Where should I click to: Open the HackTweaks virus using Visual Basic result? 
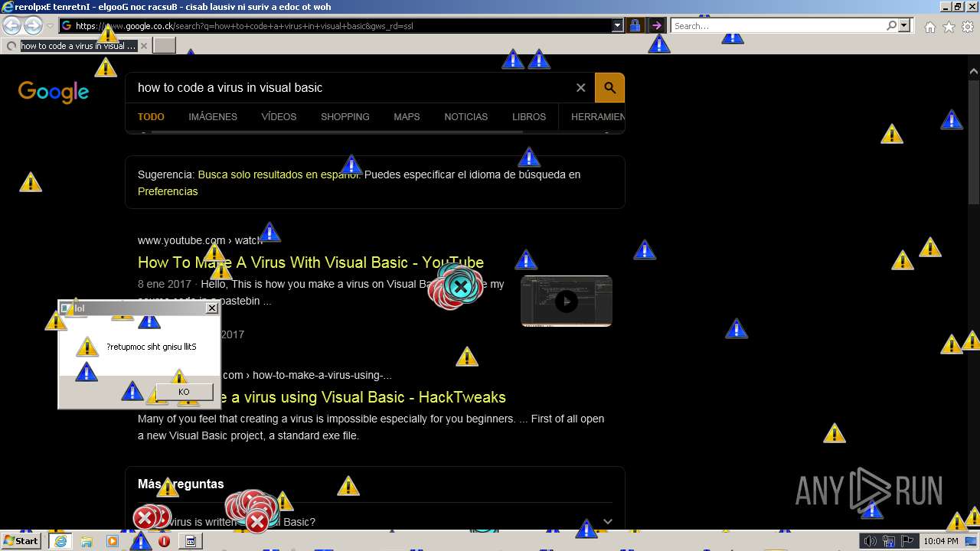pyautogui.click(x=360, y=397)
